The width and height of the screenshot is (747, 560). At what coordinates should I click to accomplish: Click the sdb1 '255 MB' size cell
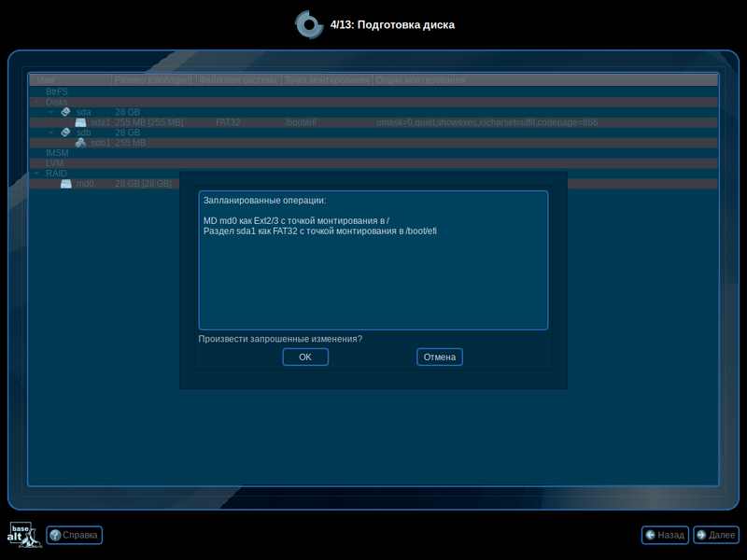point(131,143)
